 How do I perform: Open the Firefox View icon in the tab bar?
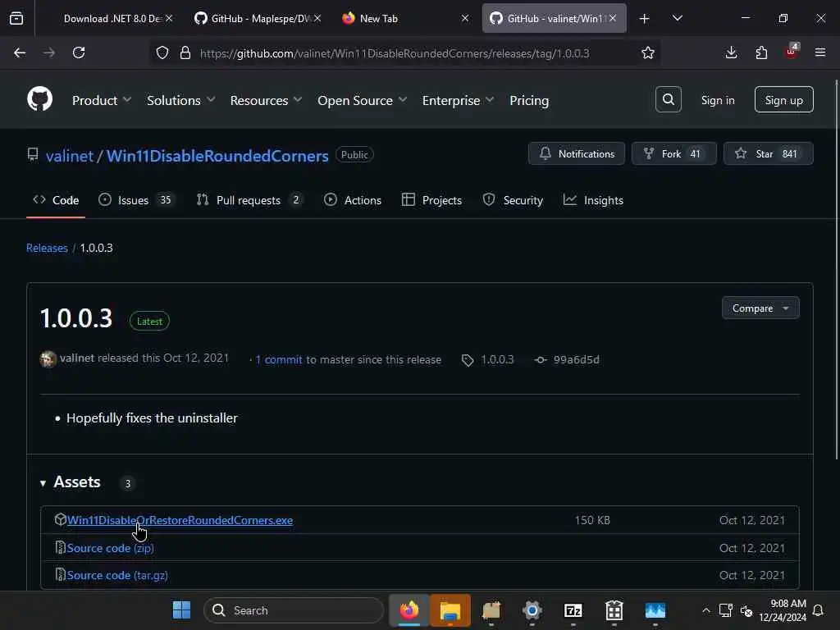point(16,18)
